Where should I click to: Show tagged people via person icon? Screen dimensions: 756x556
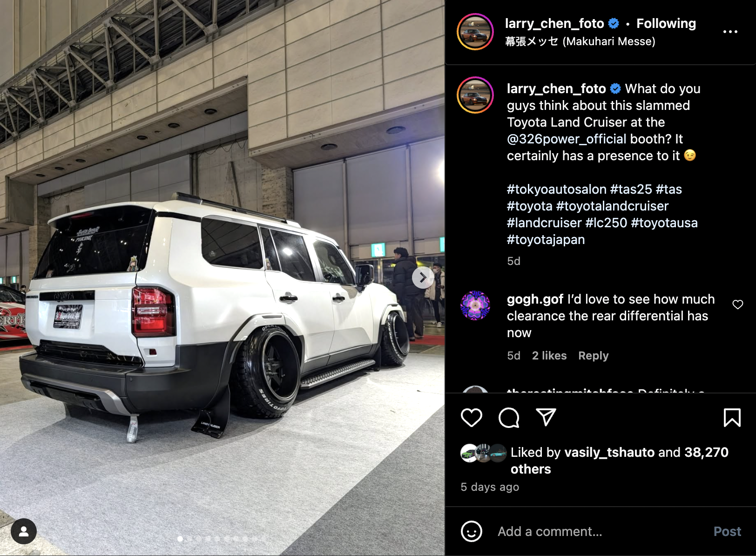(24, 531)
